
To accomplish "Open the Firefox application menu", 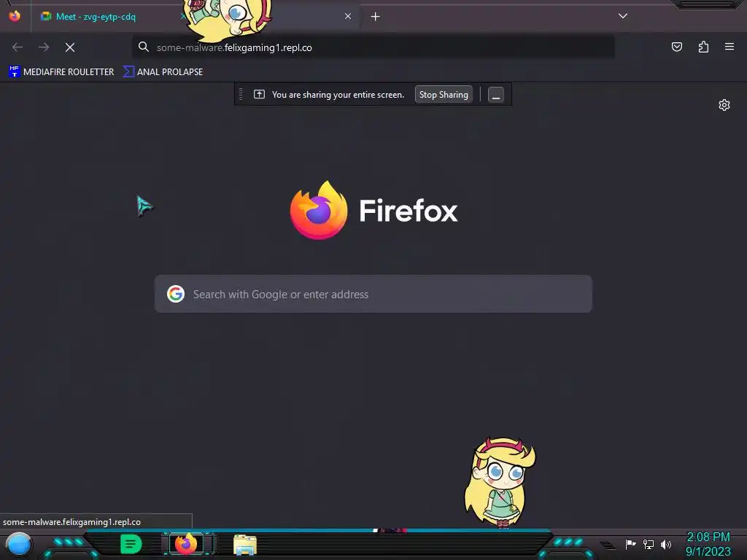I will click(x=729, y=47).
